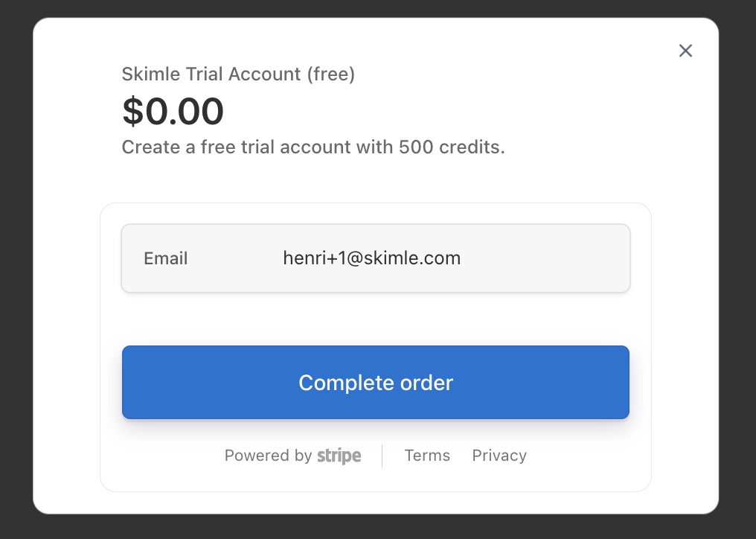
Task: Focus the Email input field
Action: [376, 258]
